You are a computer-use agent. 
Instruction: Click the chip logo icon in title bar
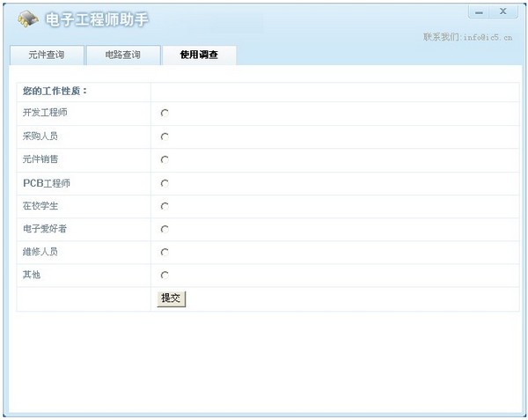pos(28,18)
